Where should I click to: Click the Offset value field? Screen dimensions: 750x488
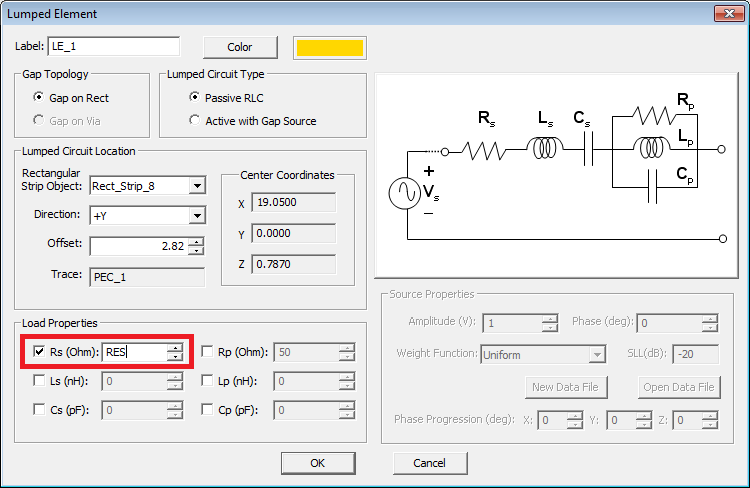(138, 246)
